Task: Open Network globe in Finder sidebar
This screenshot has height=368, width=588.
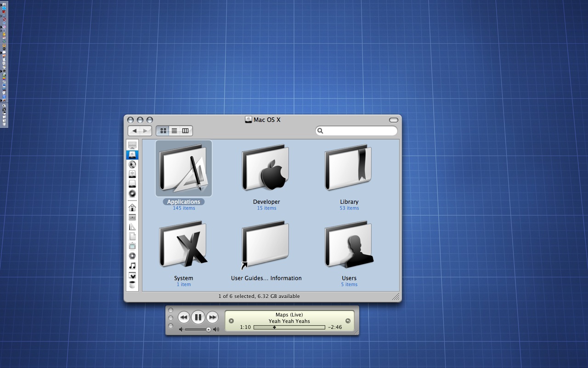Action: pos(132,164)
